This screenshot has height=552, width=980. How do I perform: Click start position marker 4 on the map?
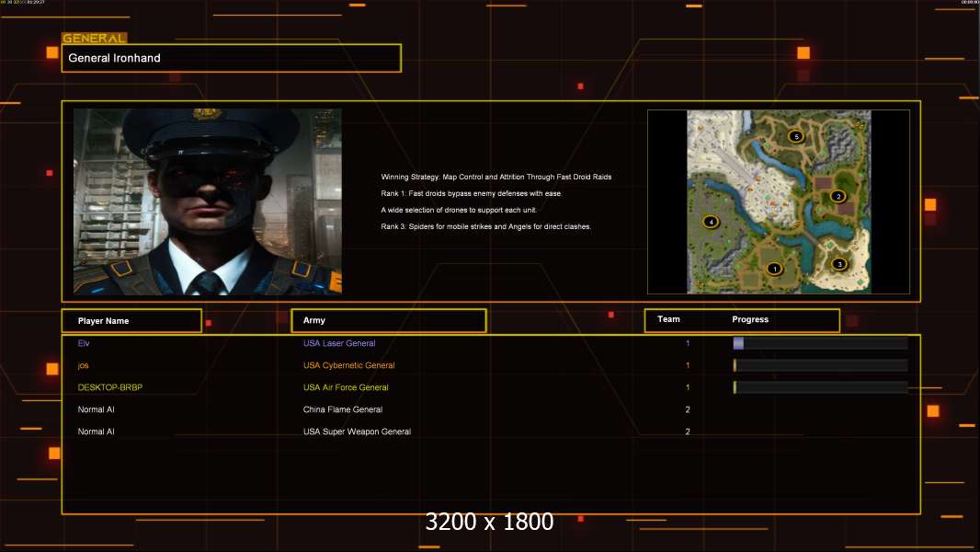point(711,222)
